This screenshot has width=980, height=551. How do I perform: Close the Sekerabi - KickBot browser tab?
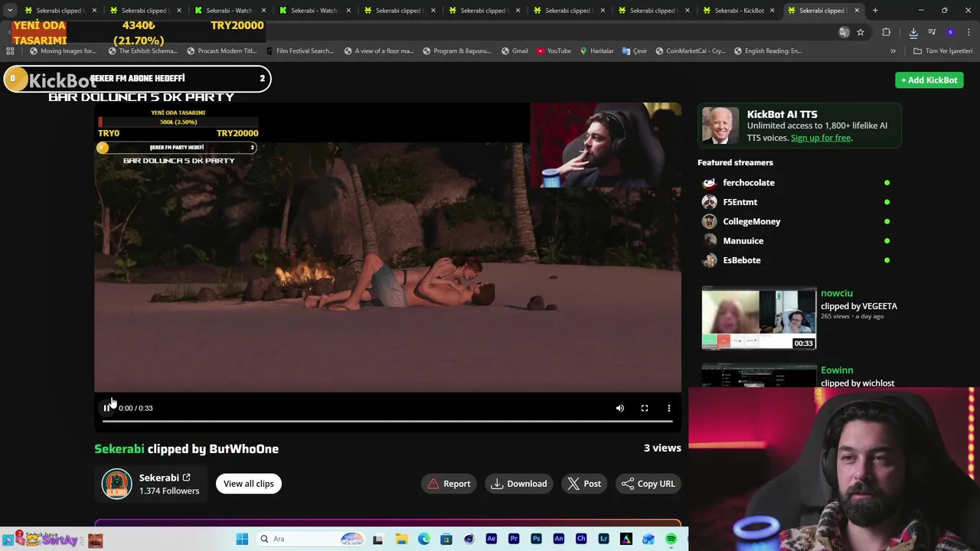(772, 11)
